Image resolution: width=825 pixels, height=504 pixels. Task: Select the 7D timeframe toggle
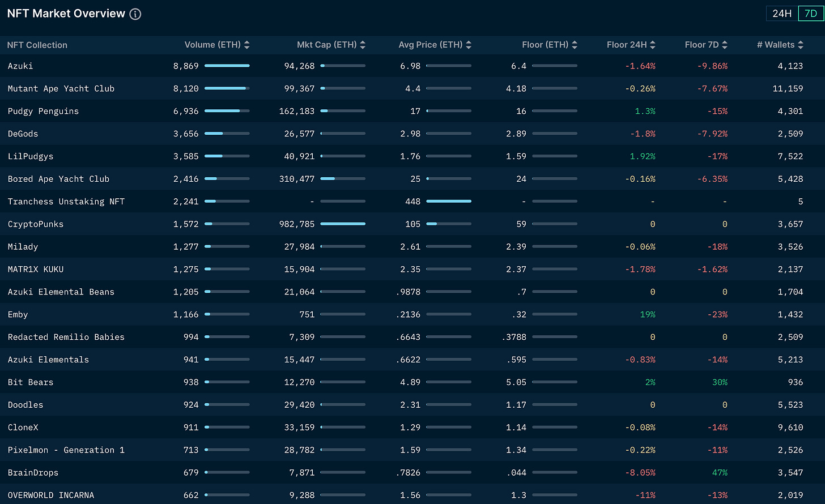click(811, 14)
